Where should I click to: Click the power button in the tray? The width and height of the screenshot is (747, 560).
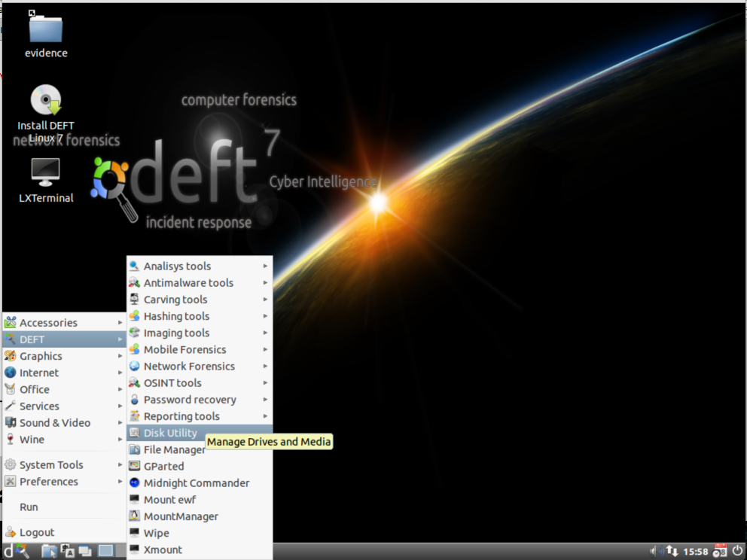(737, 552)
